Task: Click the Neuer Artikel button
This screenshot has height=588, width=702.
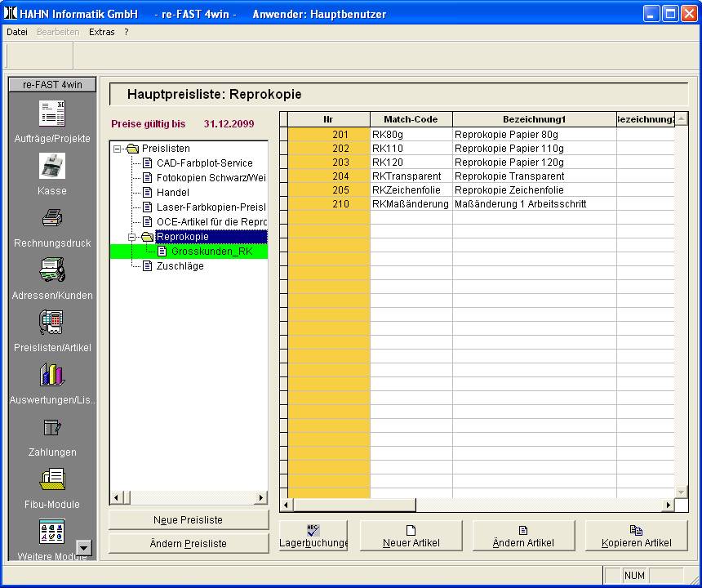Action: tap(411, 536)
